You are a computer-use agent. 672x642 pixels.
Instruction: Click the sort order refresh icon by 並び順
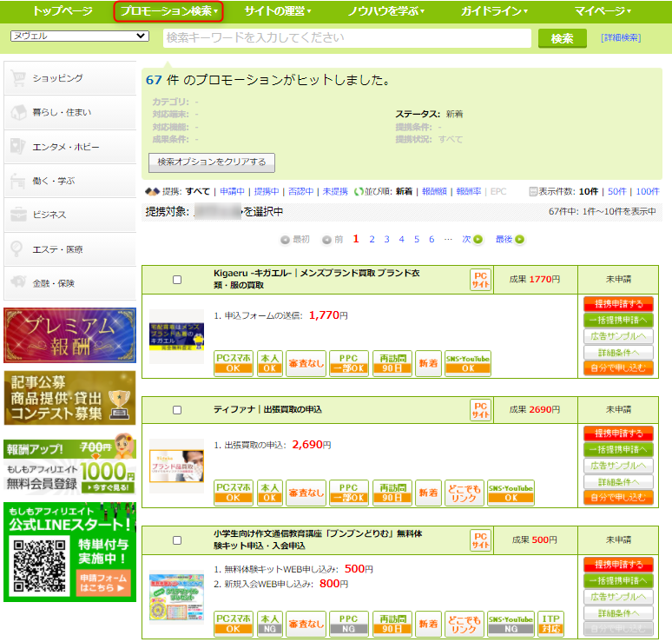tap(359, 192)
